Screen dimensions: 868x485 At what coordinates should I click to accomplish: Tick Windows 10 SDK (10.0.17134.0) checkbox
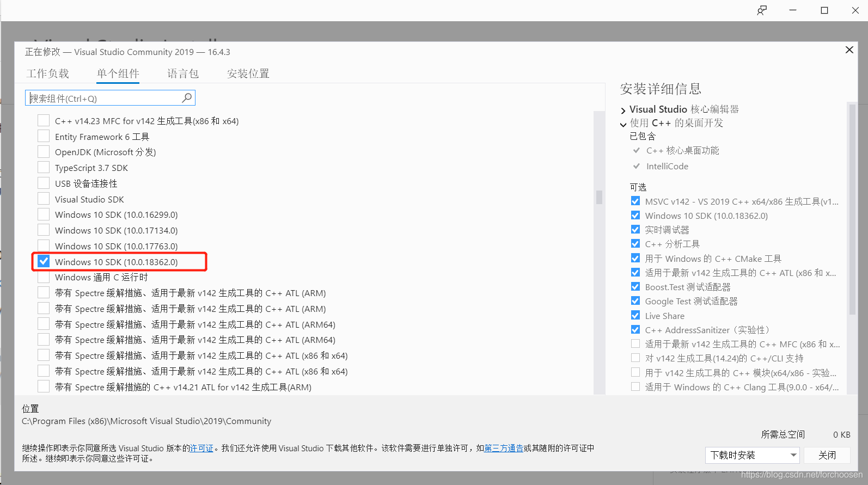[x=44, y=230]
